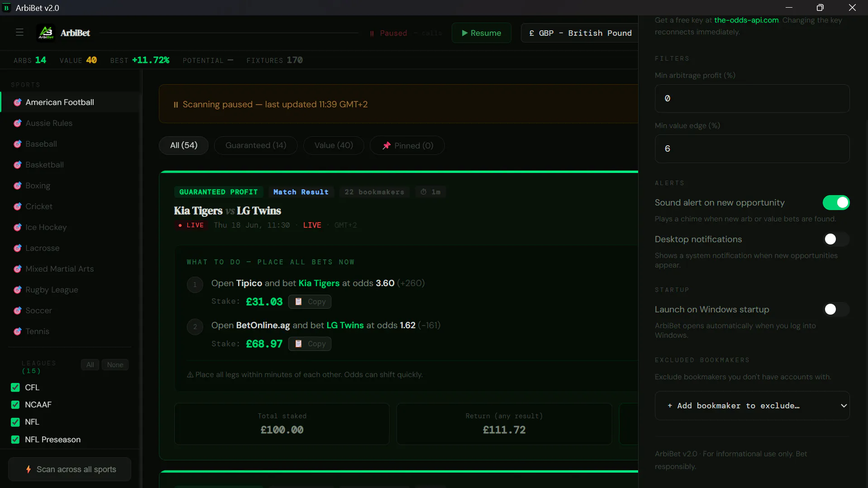Click the Aussie Rules sport icon
The height and width of the screenshot is (488, 868).
click(18, 123)
